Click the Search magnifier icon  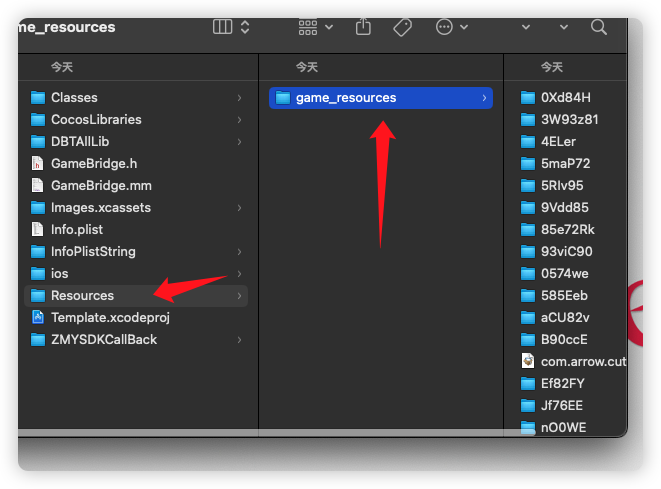point(599,27)
